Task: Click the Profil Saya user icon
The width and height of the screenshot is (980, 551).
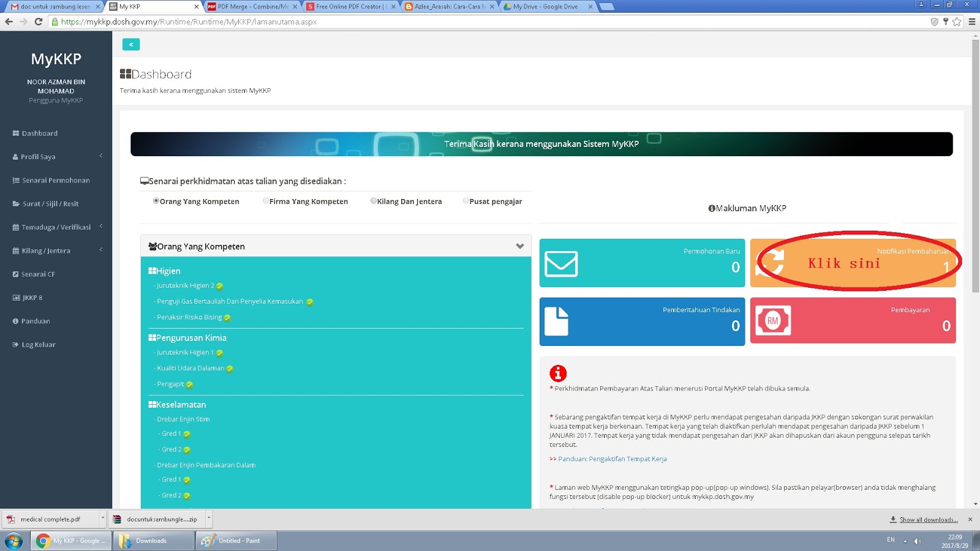Action: (16, 157)
